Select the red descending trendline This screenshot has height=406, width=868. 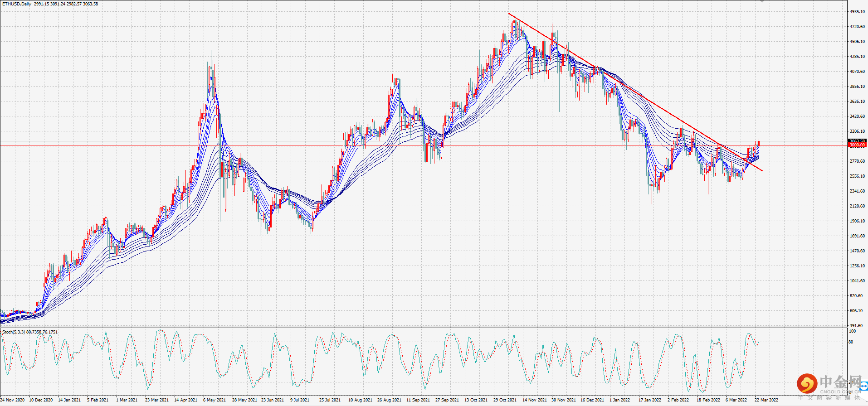point(635,92)
